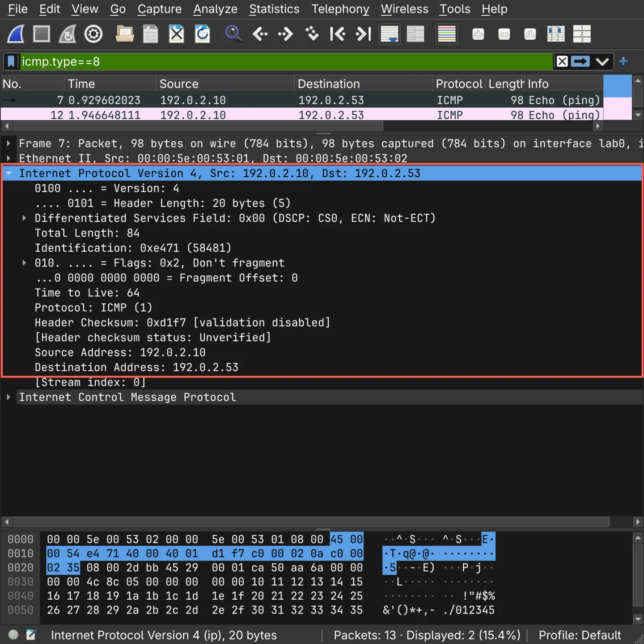Image resolution: width=644 pixels, height=644 pixels.
Task: Open a capture file folder icon
Action: click(125, 34)
